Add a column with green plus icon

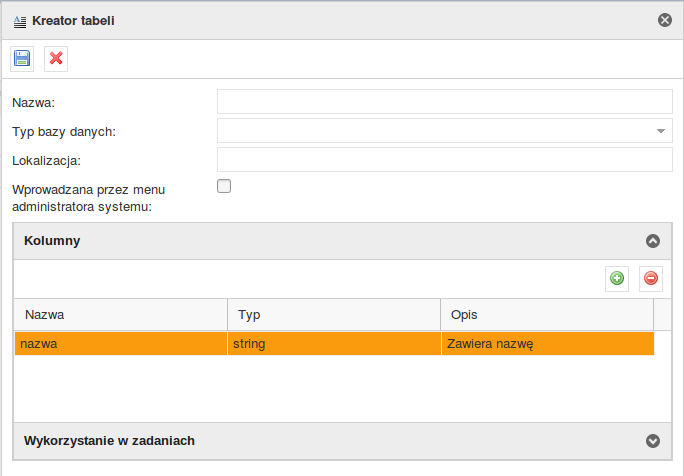click(x=617, y=278)
